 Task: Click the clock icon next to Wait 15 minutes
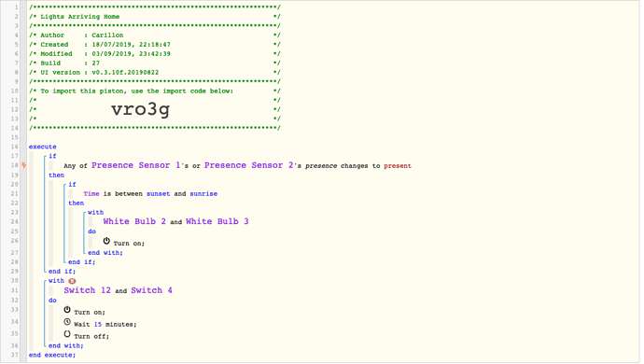pyautogui.click(x=67, y=322)
